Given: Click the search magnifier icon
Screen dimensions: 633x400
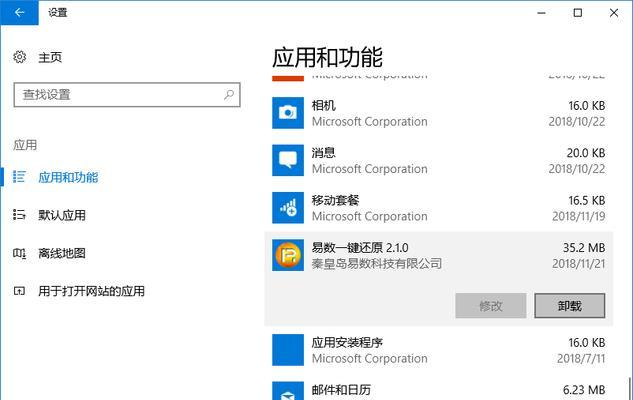Looking at the screenshot, I should (x=229, y=95).
